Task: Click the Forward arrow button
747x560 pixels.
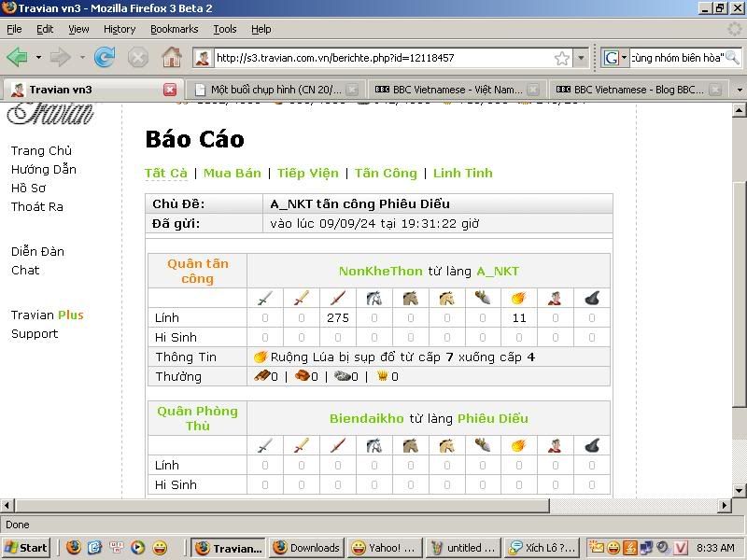Action: pyautogui.click(x=60, y=58)
